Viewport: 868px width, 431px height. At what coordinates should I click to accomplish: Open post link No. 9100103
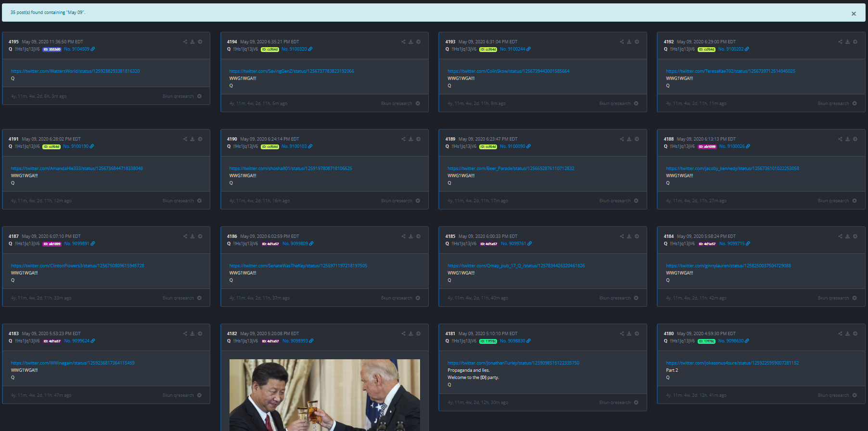297,146
